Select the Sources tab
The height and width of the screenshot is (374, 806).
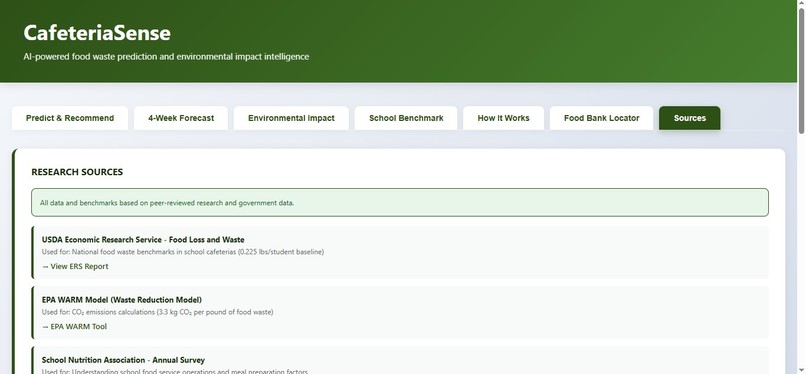690,118
